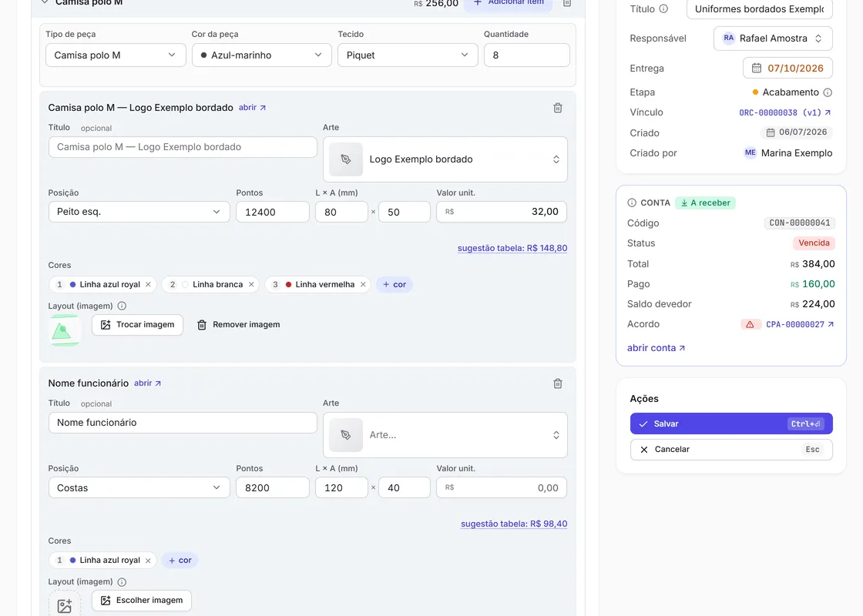
Task: Open Camisa polo M — Logo Exemplo bordado abrir link
Action: coord(252,108)
